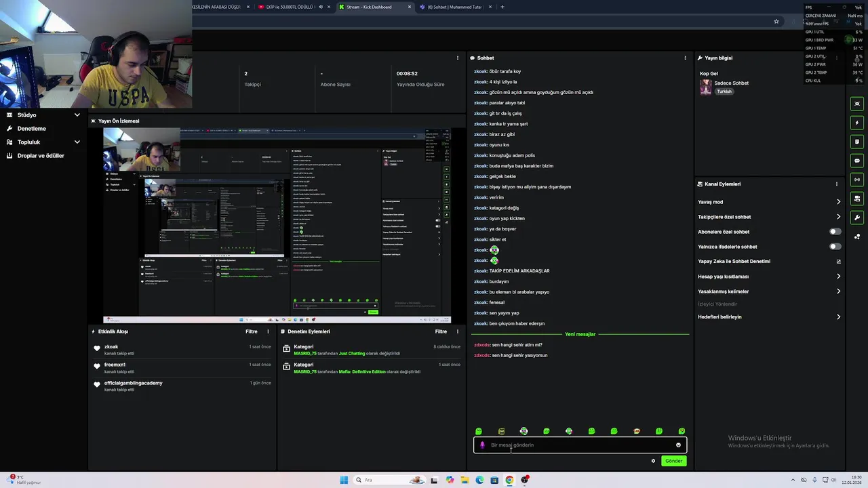The width and height of the screenshot is (868, 488).
Task: Open a new browser tab
Action: pos(502,7)
